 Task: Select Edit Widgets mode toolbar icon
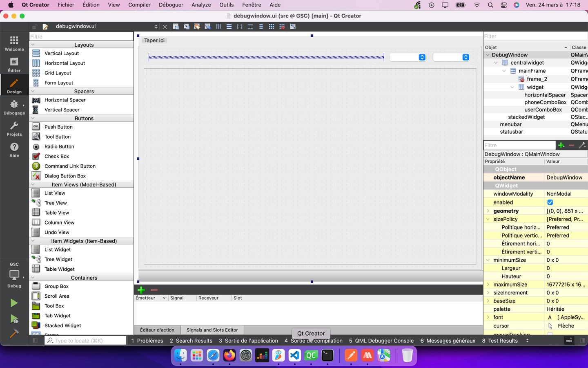tap(176, 27)
